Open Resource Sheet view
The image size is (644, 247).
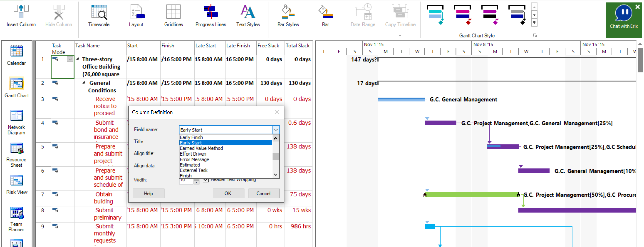point(16,155)
